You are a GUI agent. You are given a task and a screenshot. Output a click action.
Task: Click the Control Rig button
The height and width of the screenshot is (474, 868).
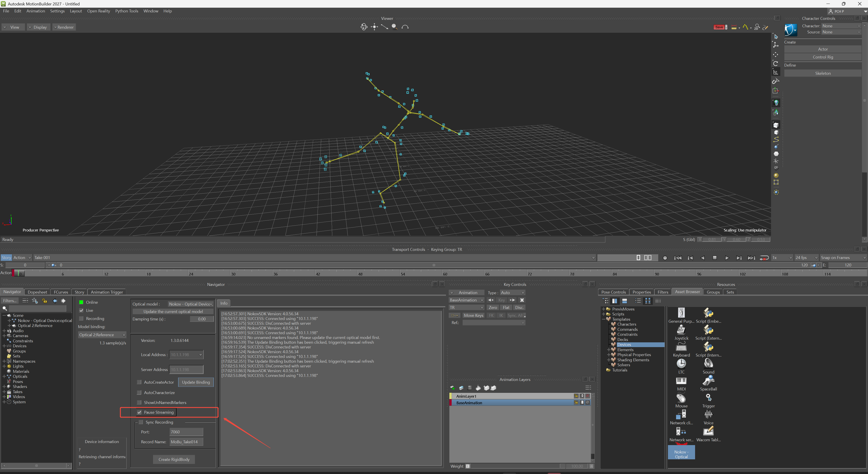(823, 57)
